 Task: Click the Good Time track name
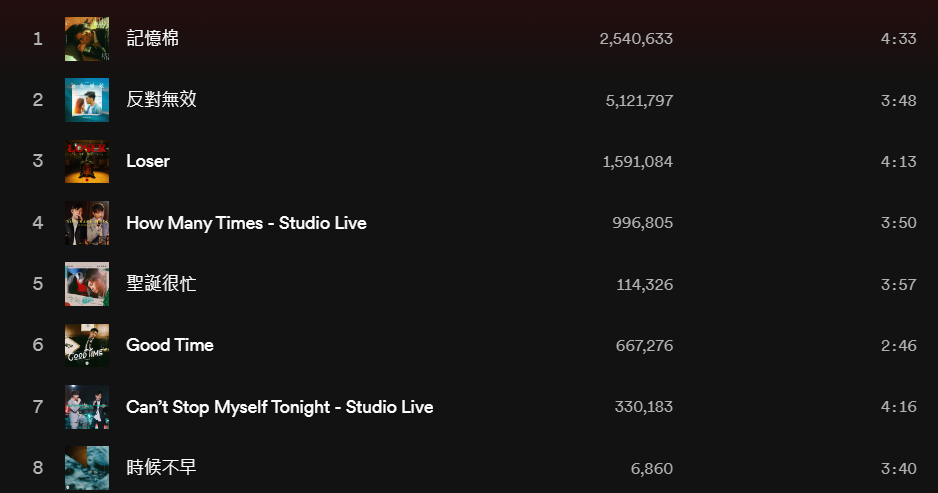tap(170, 345)
